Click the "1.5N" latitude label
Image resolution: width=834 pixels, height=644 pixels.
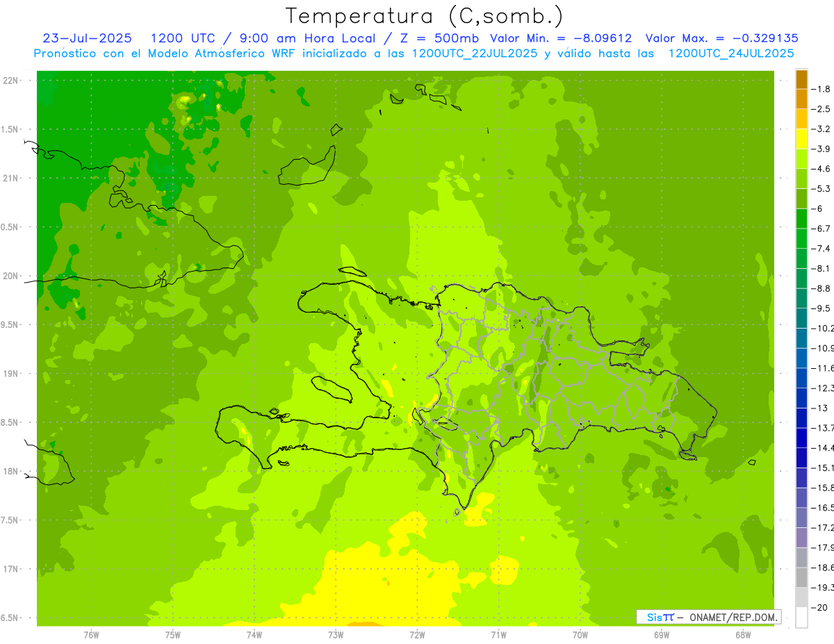pos(10,129)
